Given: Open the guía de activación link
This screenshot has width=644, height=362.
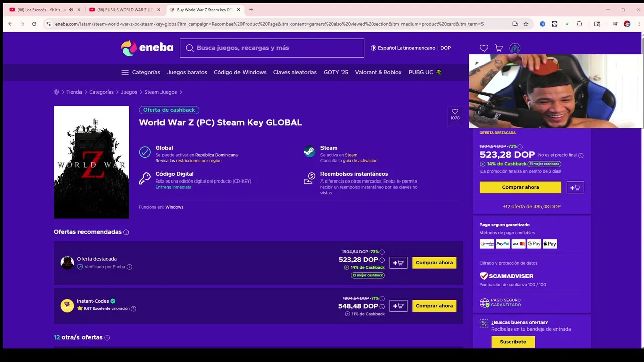Looking at the screenshot, I should pyautogui.click(x=360, y=161).
